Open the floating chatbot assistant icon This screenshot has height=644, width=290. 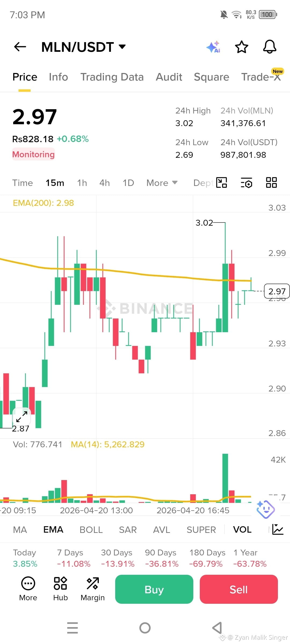point(265,509)
